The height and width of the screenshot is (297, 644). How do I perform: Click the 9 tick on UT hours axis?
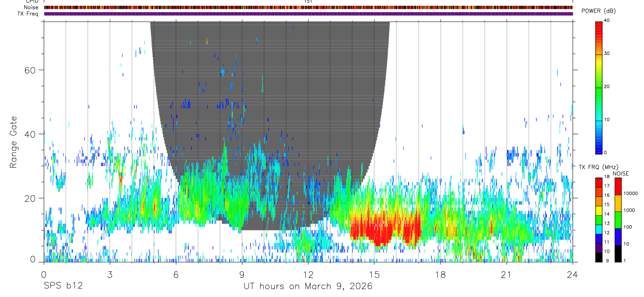pos(242,274)
